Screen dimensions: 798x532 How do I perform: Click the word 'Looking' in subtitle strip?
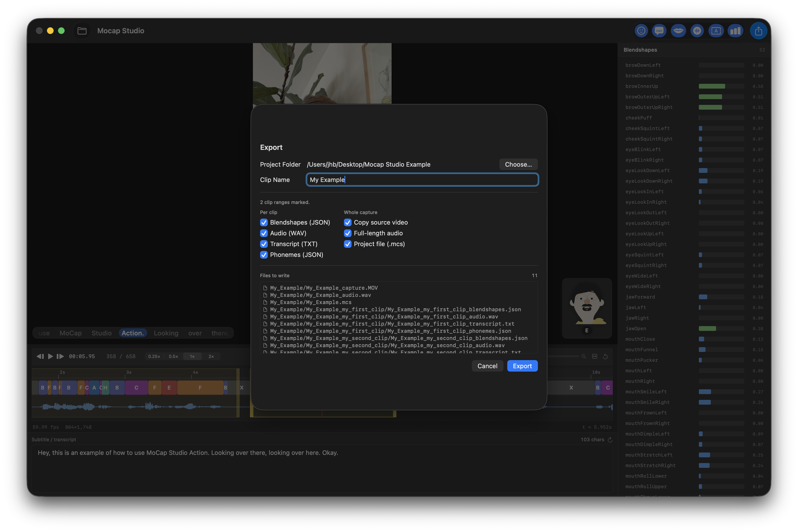coord(166,333)
